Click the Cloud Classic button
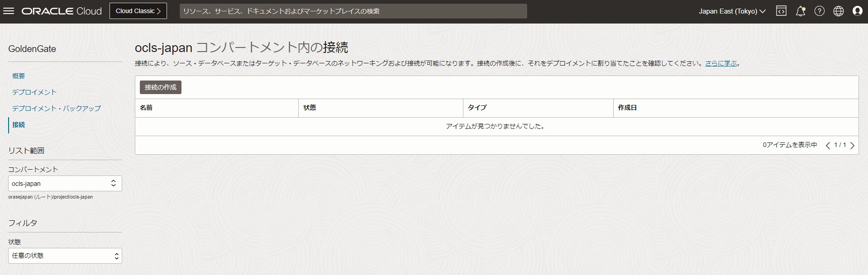The width and height of the screenshot is (868, 275). pyautogui.click(x=138, y=11)
